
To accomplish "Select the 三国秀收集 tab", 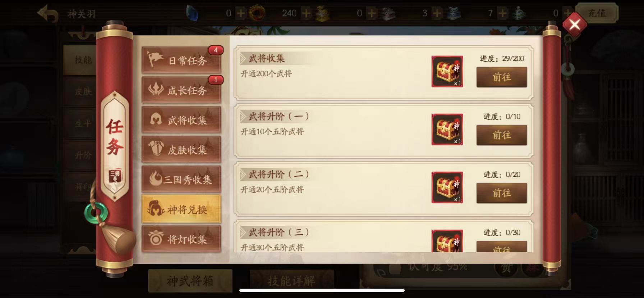I will 181,179.
